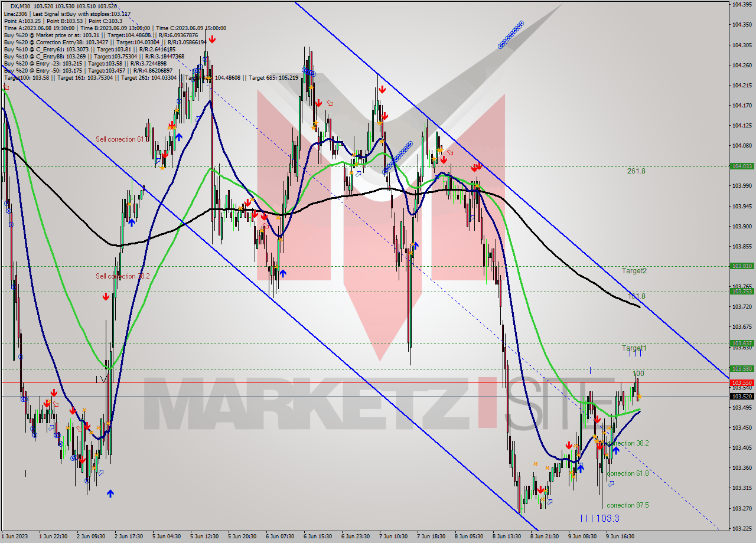Viewport: 756px width, 543px height.
Task: Select the '2 Jun 09:30' time label
Action: 90,537
